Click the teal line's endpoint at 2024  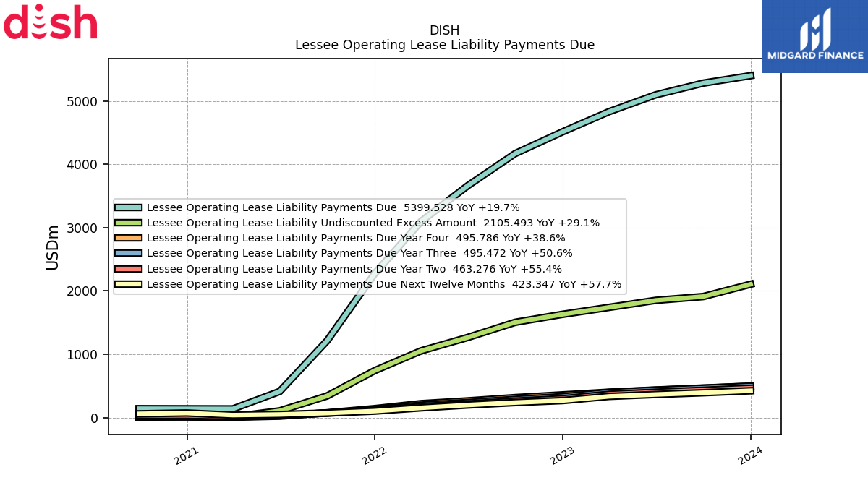pyautogui.click(x=752, y=74)
